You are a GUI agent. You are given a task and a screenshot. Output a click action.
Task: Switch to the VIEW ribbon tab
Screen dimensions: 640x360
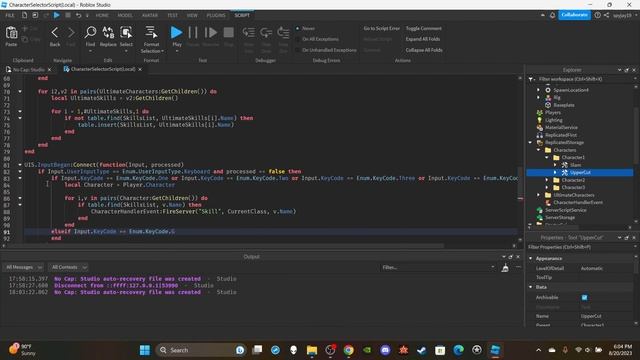click(x=192, y=15)
